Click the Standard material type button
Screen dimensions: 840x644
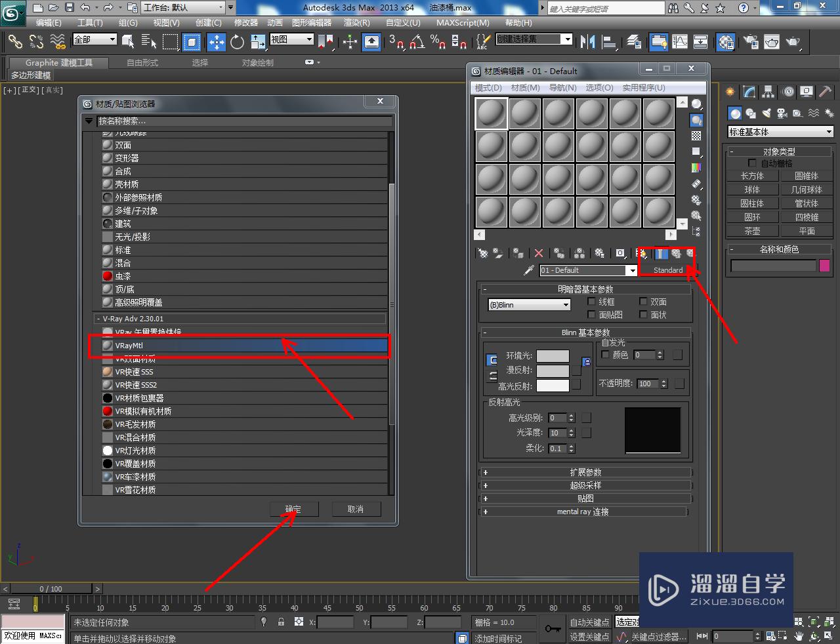(668, 270)
